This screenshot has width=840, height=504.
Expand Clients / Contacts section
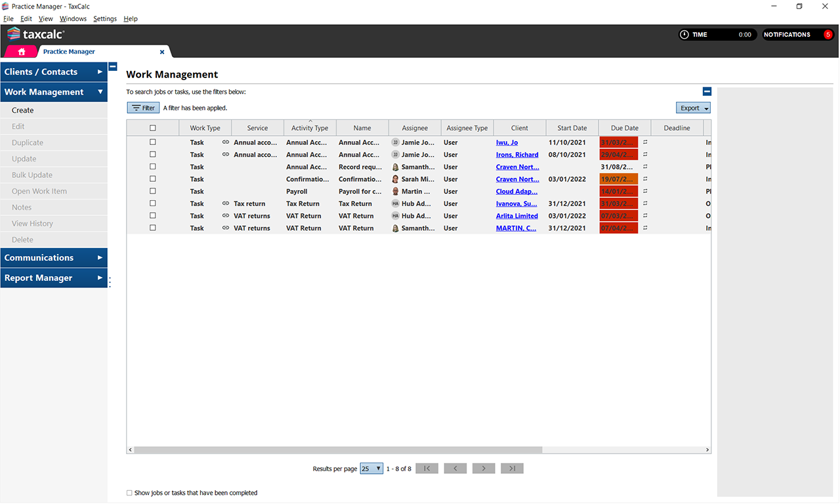pyautogui.click(x=54, y=72)
